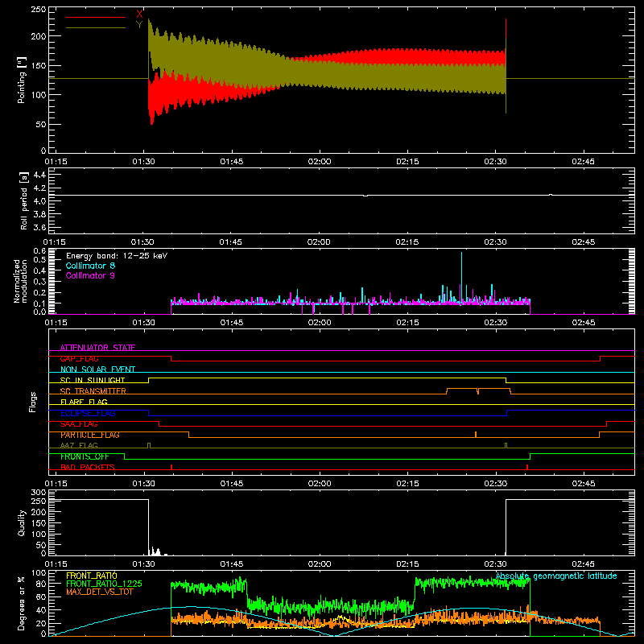Image resolution: width=644 pixels, height=644 pixels.
Task: Click the 02:00 time label under the Pointing plot
Action: coord(319,162)
